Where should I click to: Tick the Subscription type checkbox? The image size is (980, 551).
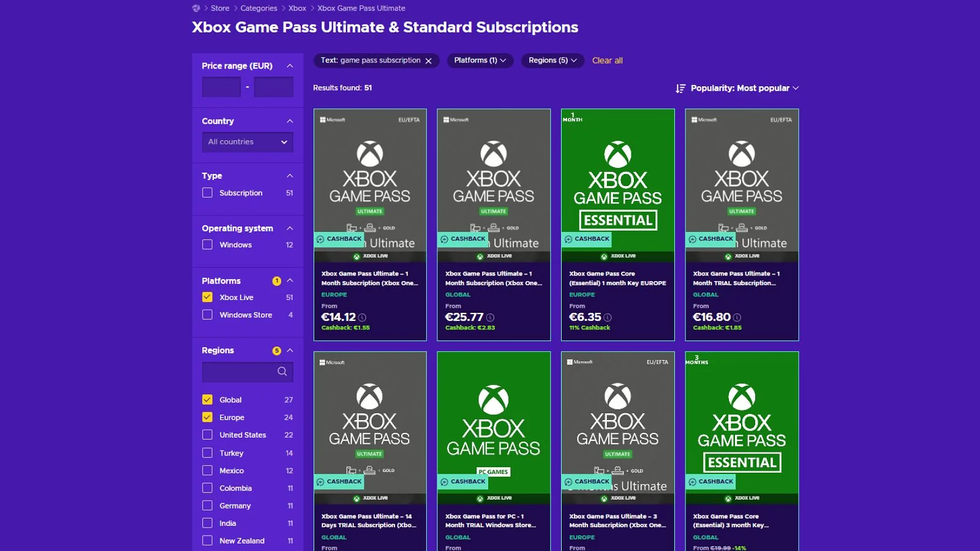[208, 193]
